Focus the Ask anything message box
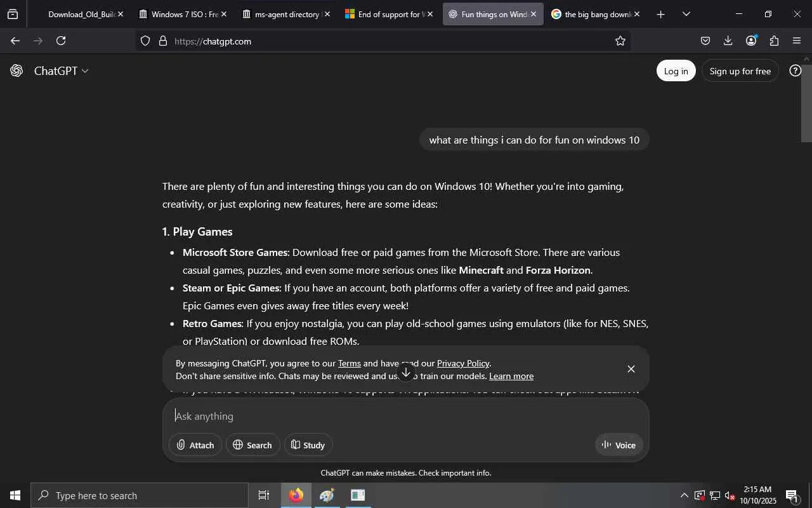The height and width of the screenshot is (508, 812). click(406, 416)
